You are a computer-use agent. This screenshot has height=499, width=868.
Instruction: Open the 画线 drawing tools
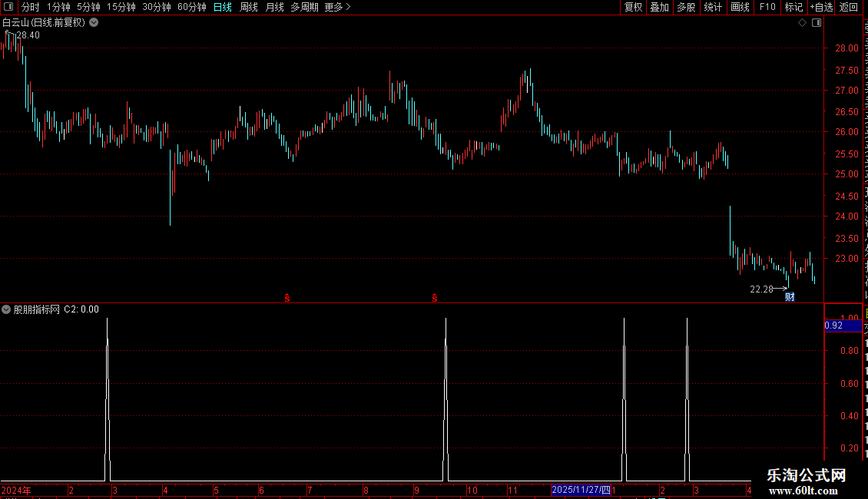[x=740, y=7]
